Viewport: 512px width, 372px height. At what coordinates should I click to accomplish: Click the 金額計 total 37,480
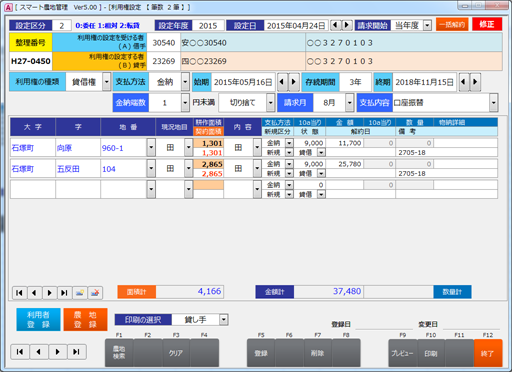pos(328,292)
